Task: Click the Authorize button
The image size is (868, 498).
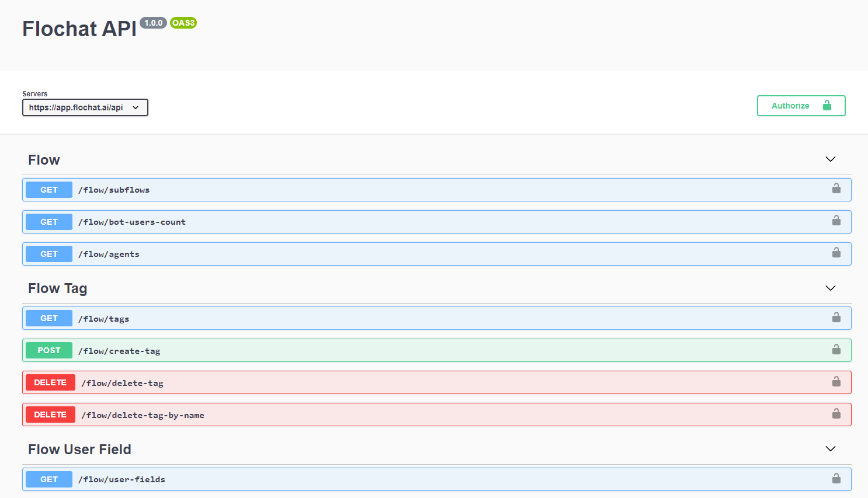Action: [801, 106]
